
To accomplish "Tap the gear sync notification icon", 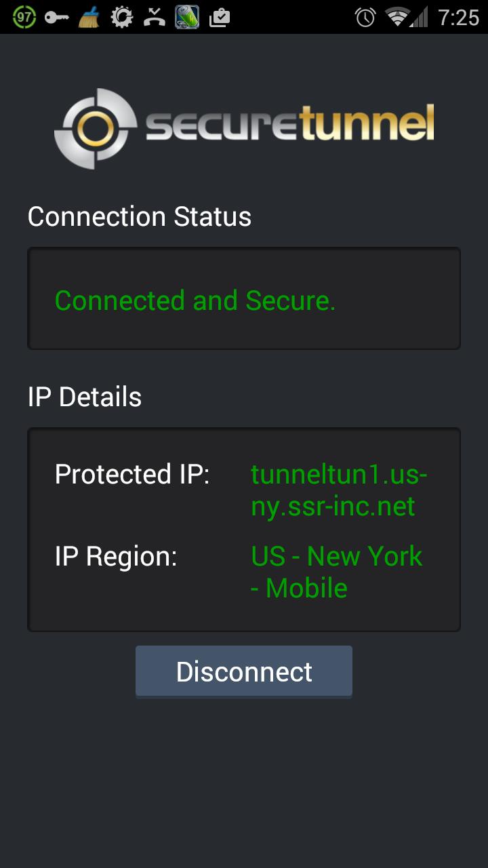I will [122, 17].
